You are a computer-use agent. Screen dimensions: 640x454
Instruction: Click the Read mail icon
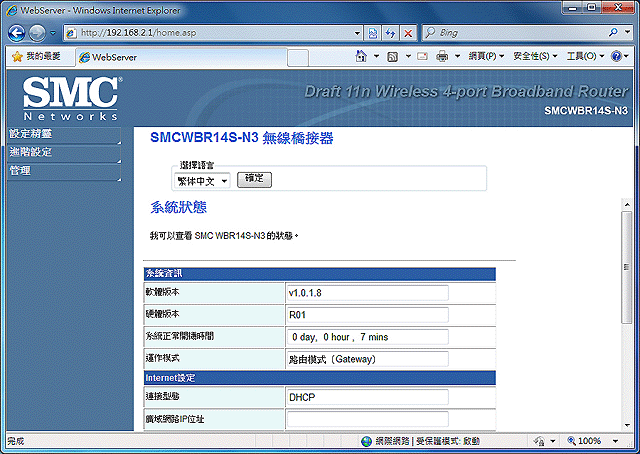[422, 56]
